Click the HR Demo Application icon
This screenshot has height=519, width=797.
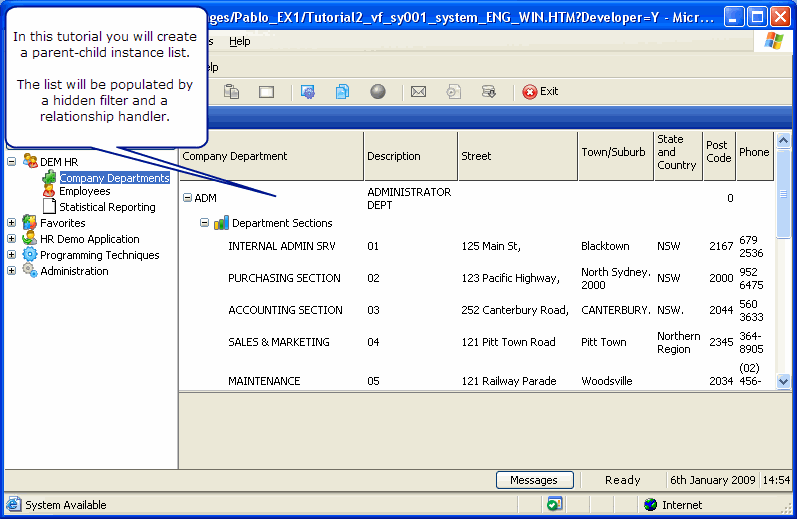click(30, 238)
